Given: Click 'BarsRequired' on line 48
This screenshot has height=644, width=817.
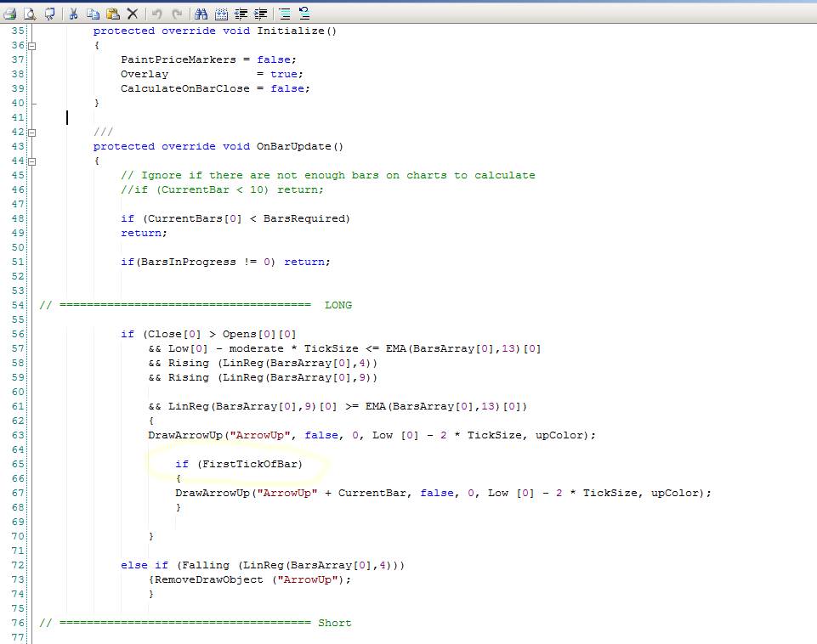Looking at the screenshot, I should coord(304,218).
